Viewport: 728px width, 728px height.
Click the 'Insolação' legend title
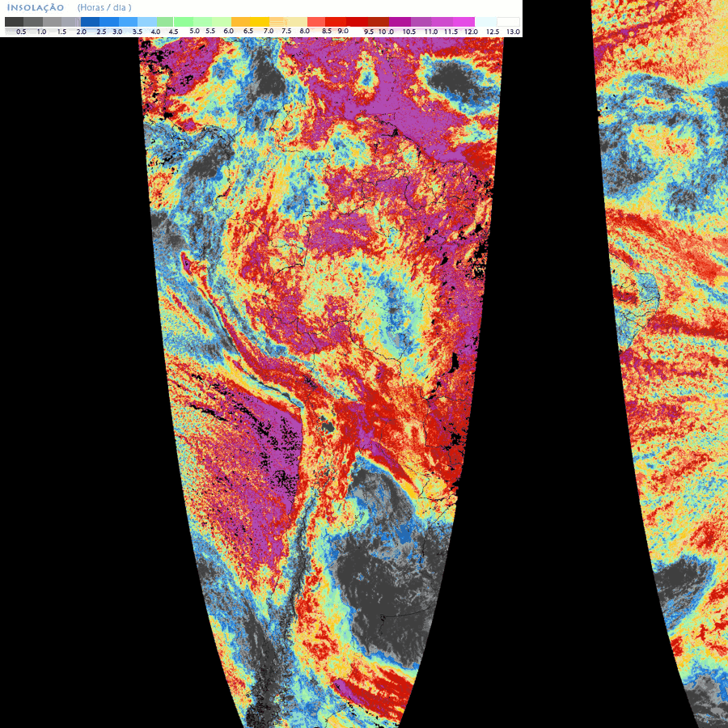pyautogui.click(x=36, y=7)
